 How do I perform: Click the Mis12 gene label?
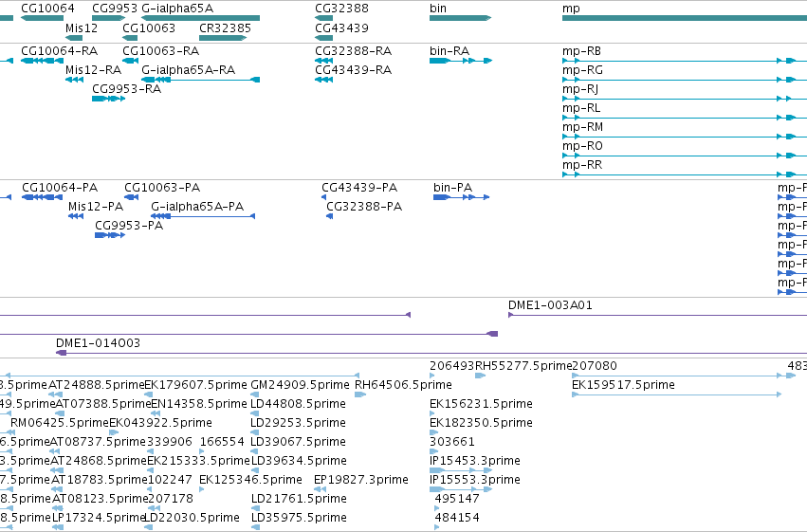82,28
